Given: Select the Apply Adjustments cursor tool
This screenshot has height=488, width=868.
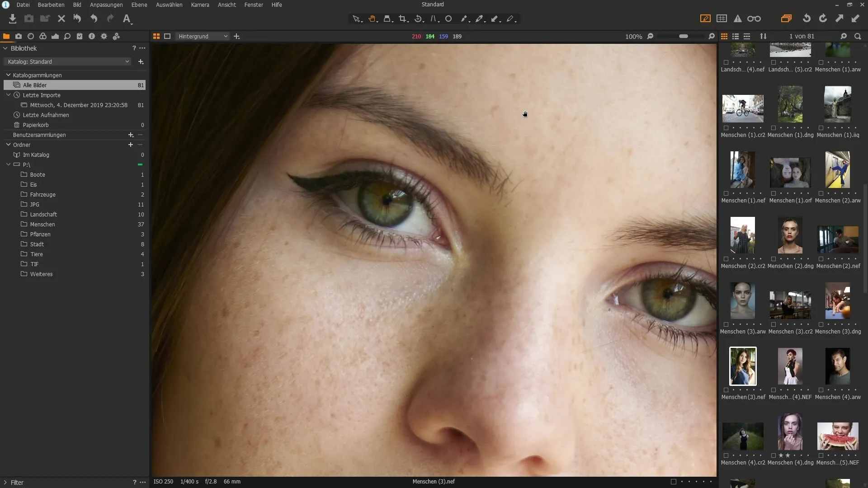Looking at the screenshot, I should click(495, 19).
